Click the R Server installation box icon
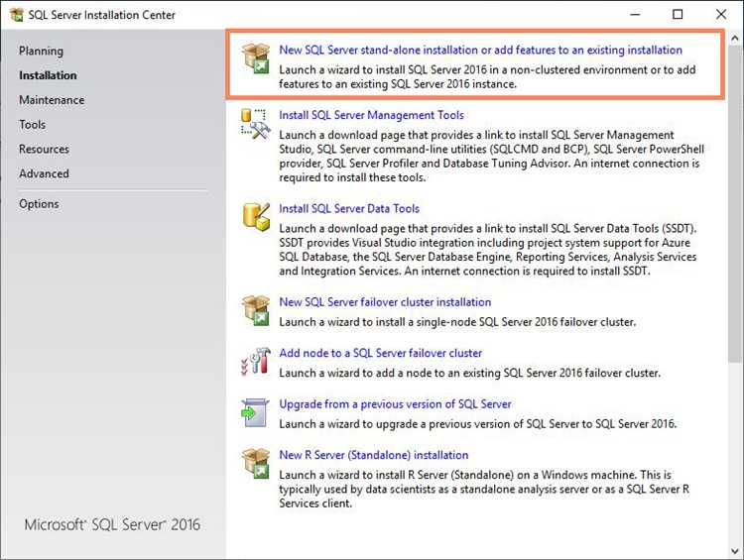Image resolution: width=744 pixels, height=560 pixels. click(x=256, y=463)
